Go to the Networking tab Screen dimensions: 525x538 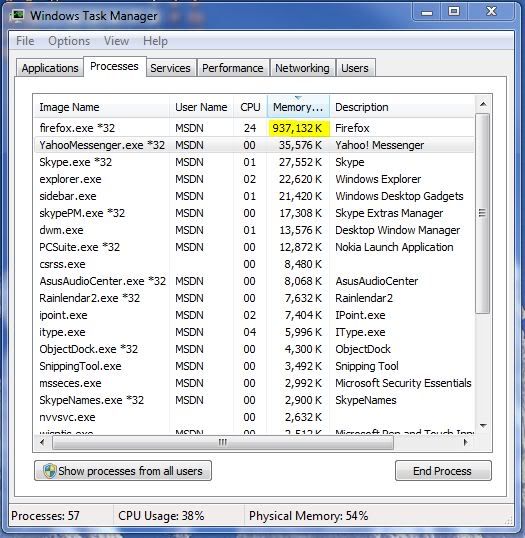(302, 68)
